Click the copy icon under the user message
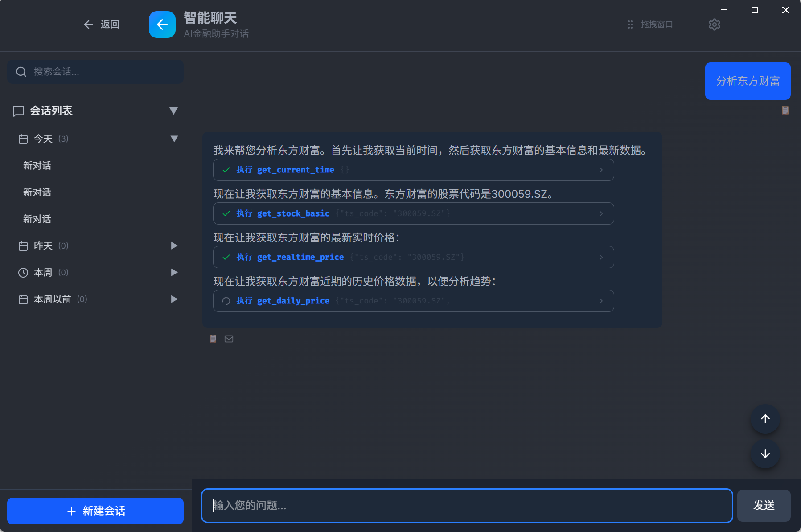Screen dimensions: 801x532 tap(785, 110)
